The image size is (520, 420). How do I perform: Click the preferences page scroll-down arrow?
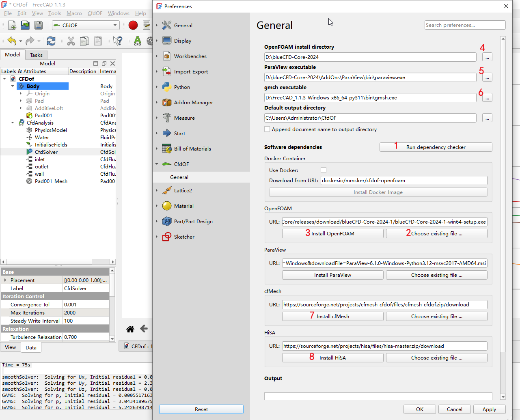click(503, 396)
